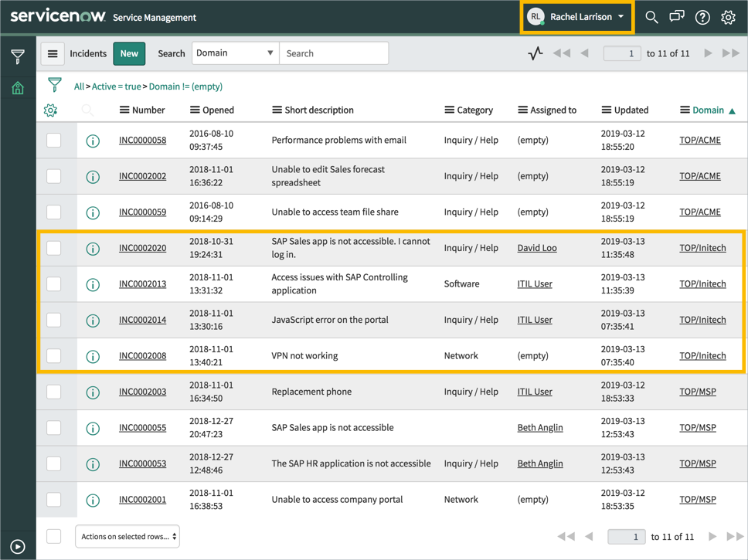Click the Help question mark icon
Screen dimensions: 748x560
pyautogui.click(x=702, y=16)
